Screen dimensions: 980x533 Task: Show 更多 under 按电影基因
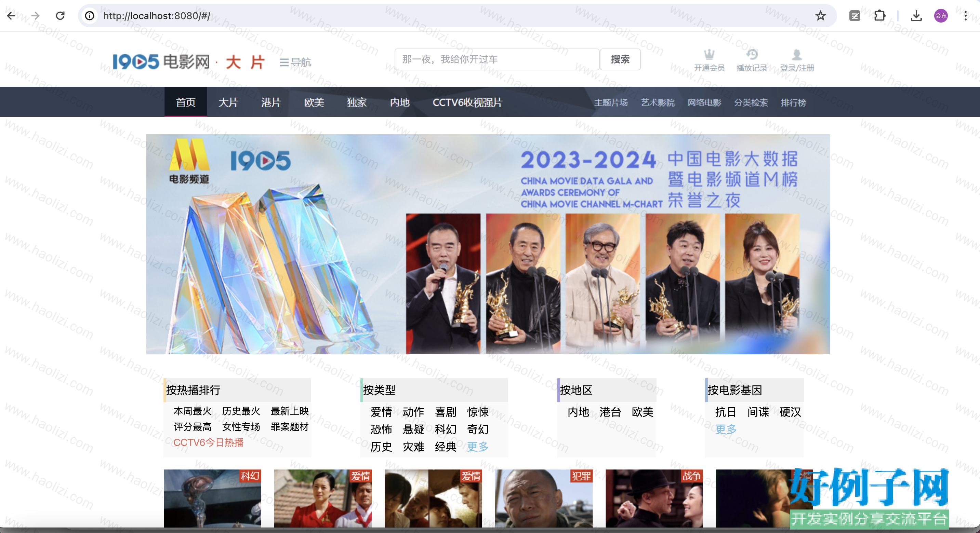726,429
